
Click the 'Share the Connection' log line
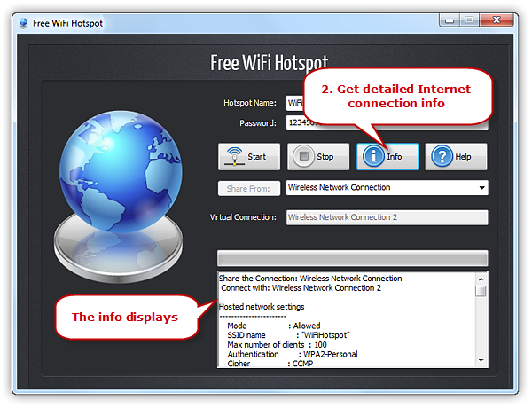[310, 279]
